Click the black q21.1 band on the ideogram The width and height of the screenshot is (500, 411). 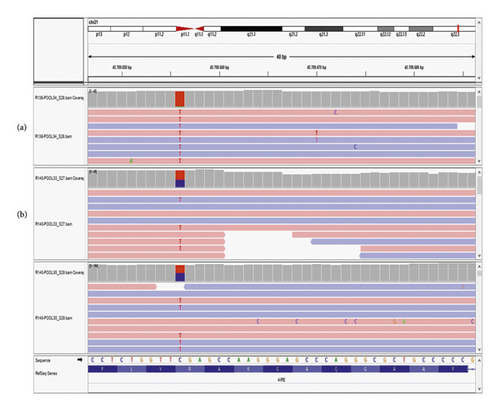coord(251,29)
